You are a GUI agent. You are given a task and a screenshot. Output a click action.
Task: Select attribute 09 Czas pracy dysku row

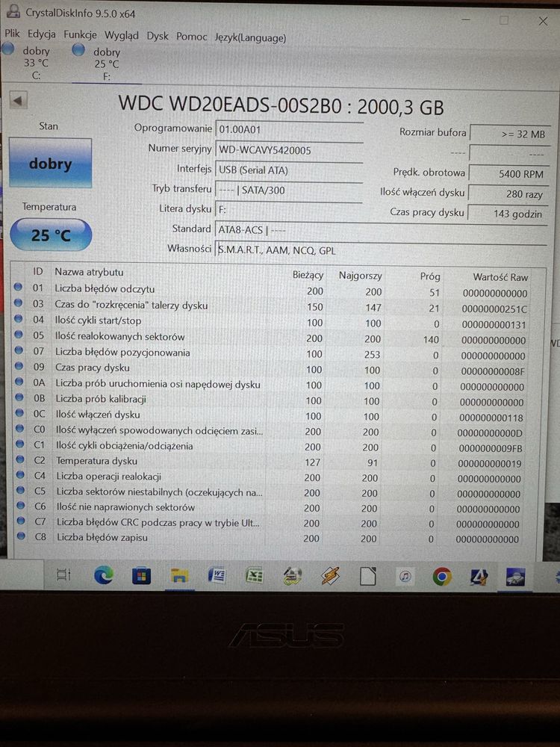[x=272, y=369]
